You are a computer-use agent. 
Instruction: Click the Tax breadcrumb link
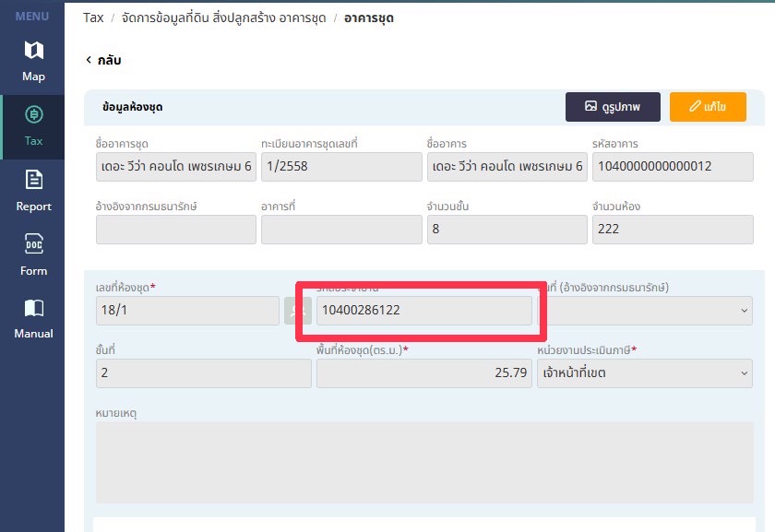93,18
